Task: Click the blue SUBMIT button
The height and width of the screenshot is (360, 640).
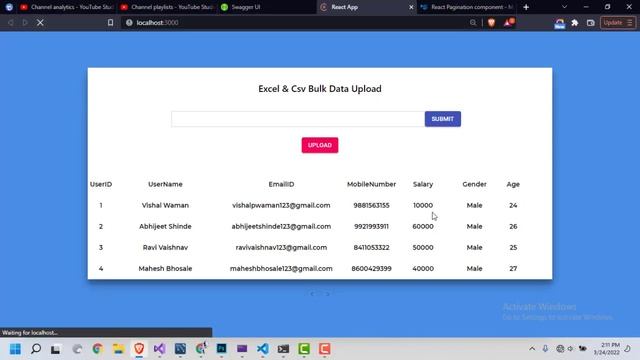Action: pos(442,119)
